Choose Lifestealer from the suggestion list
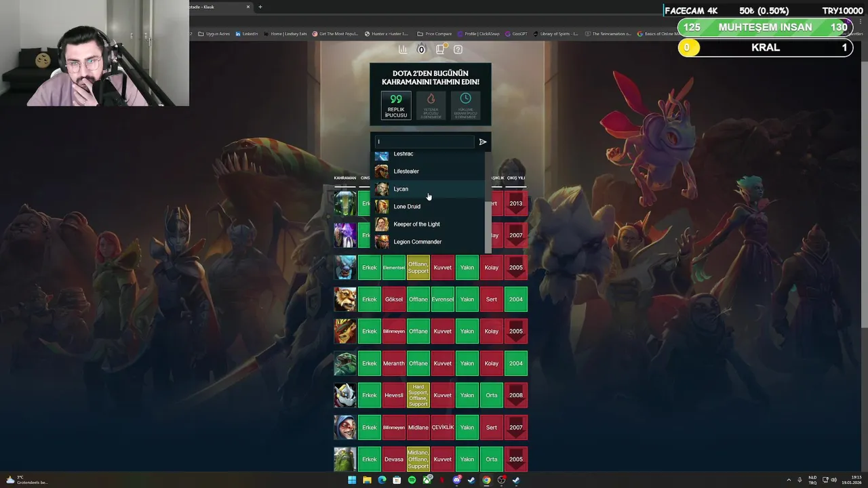Screen dimensions: 868x488 tap(429, 171)
